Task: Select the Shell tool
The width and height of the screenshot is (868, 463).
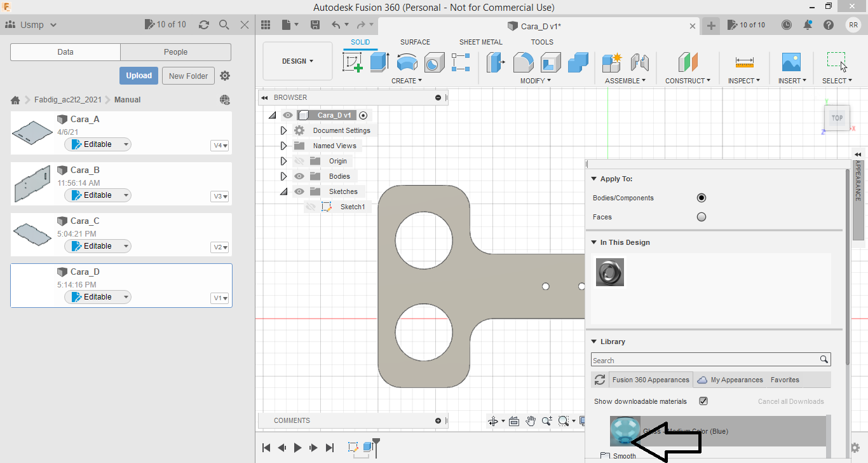Action: pos(551,62)
